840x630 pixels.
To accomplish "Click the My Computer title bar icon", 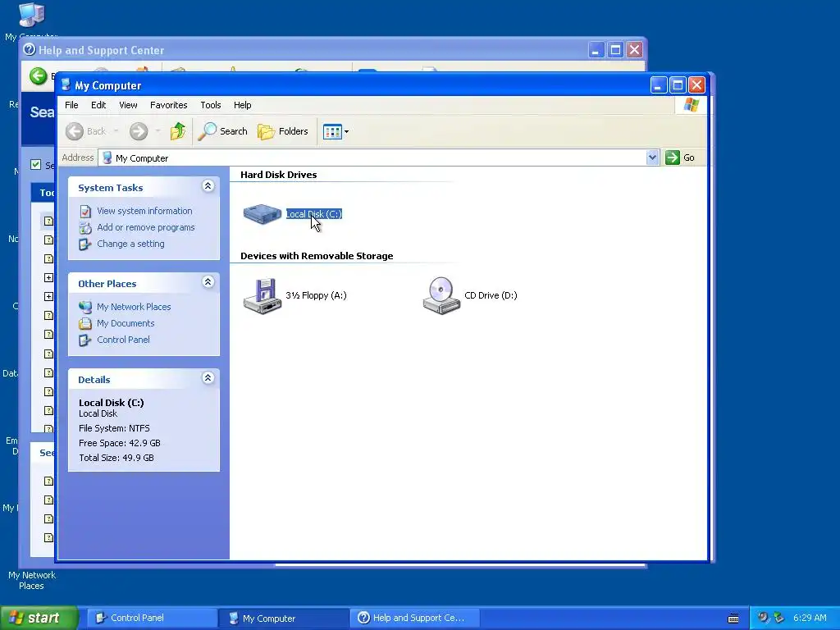I will [66, 85].
